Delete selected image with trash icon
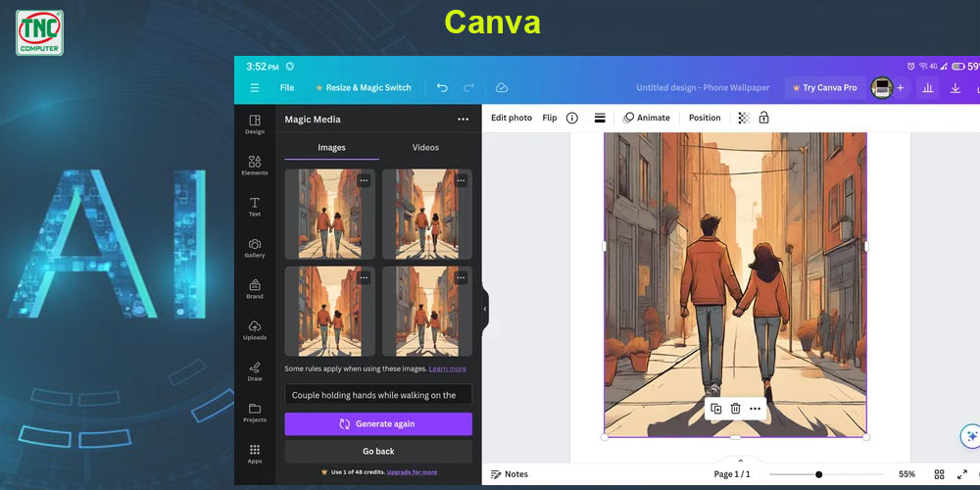 tap(736, 409)
